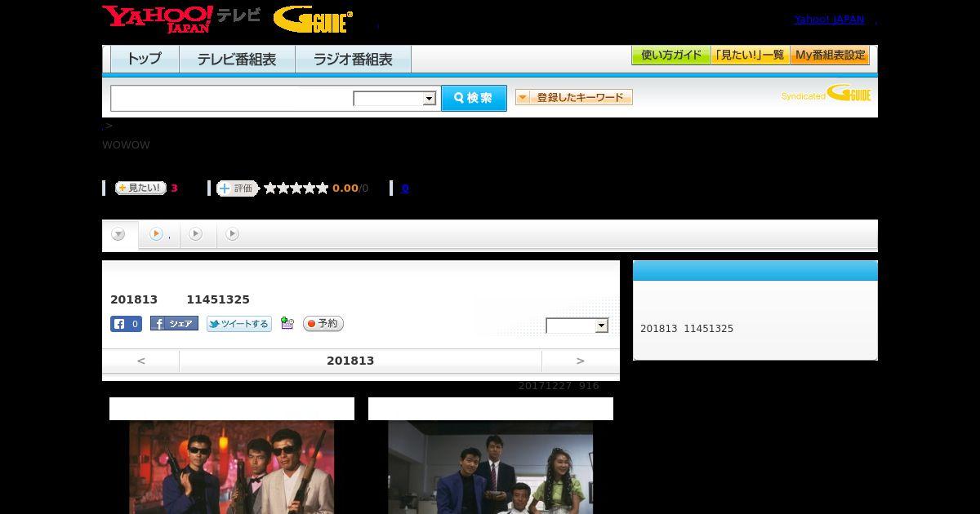
Task: Rate the program one star
Action: pyautogui.click(x=269, y=188)
